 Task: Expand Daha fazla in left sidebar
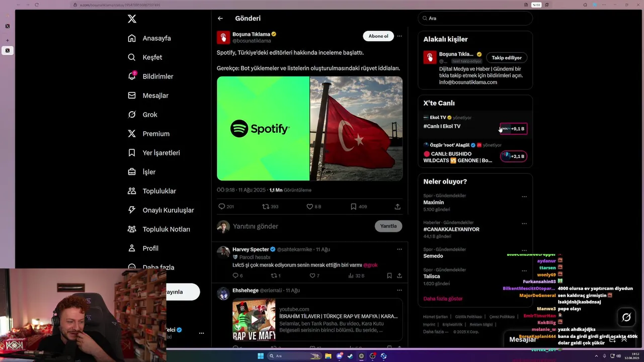pos(151,267)
